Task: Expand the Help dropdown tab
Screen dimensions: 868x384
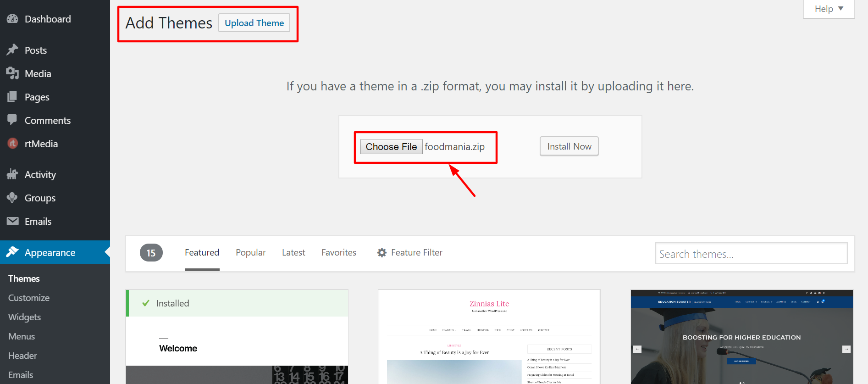Action: point(829,9)
